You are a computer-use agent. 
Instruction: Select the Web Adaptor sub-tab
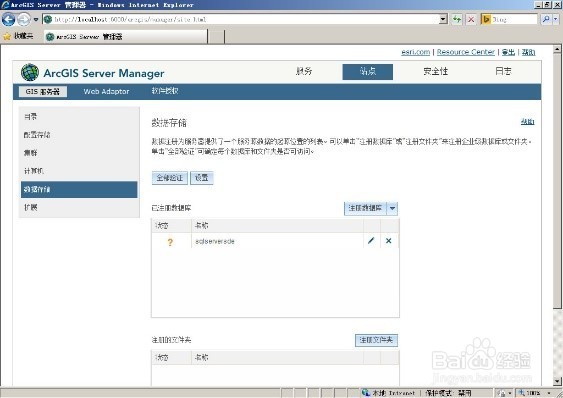[106, 92]
